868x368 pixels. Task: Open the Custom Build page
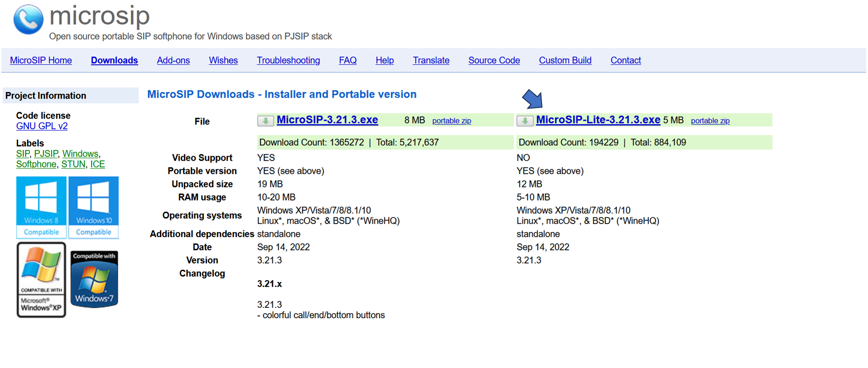[x=565, y=60]
